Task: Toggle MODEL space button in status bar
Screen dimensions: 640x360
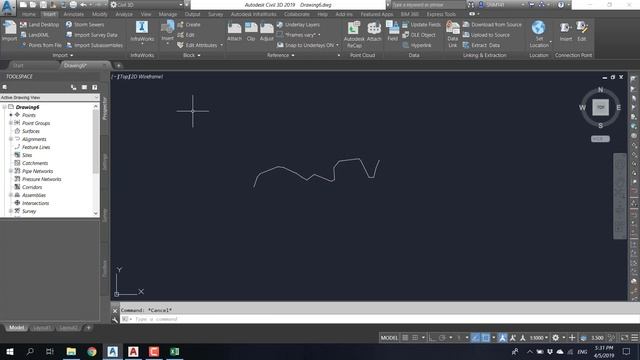Action: click(389, 338)
